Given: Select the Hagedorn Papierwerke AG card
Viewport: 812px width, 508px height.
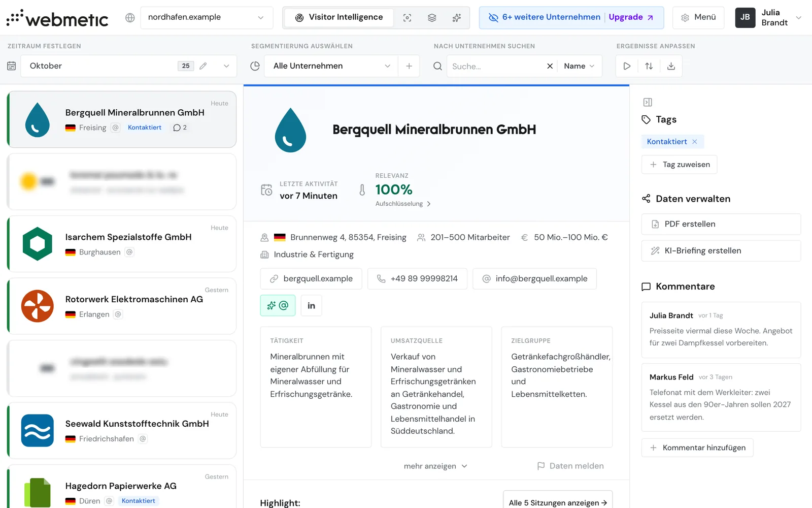Looking at the screenshot, I should pyautogui.click(x=122, y=487).
